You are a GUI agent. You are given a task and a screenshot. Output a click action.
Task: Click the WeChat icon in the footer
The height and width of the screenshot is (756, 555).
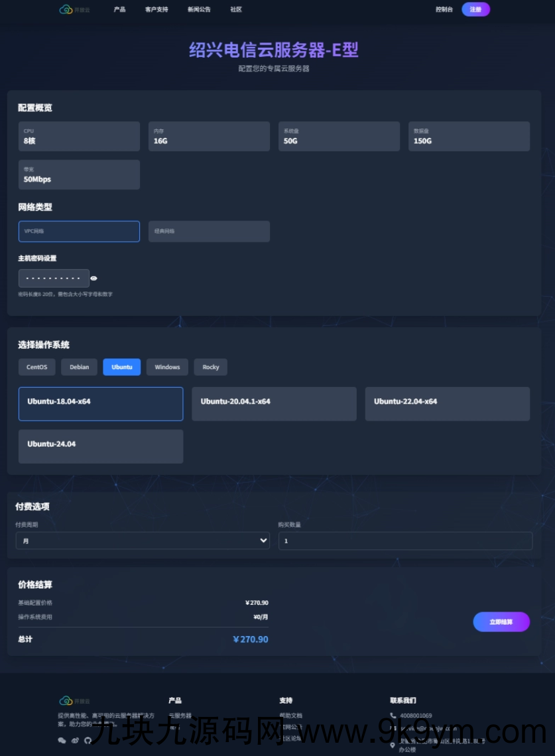coord(62,740)
